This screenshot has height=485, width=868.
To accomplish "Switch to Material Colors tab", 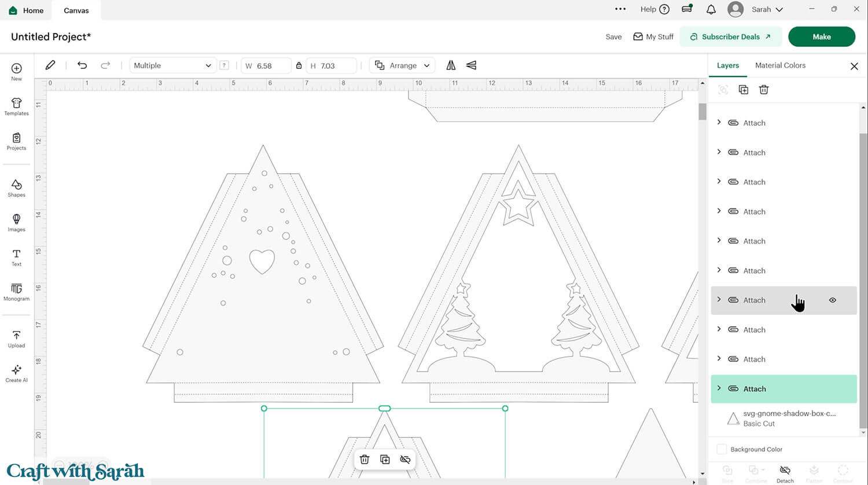I will click(x=780, y=65).
